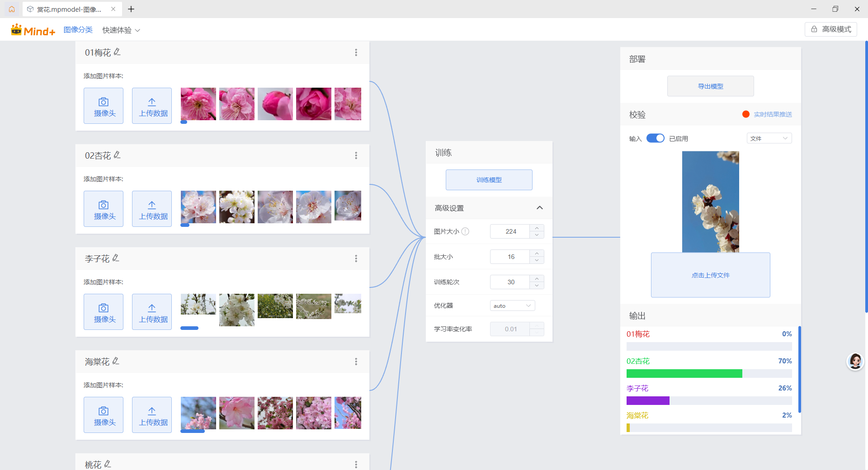Click the 摄像头 button for 02杏花
Viewport: 868px width, 470px height.
(104, 209)
